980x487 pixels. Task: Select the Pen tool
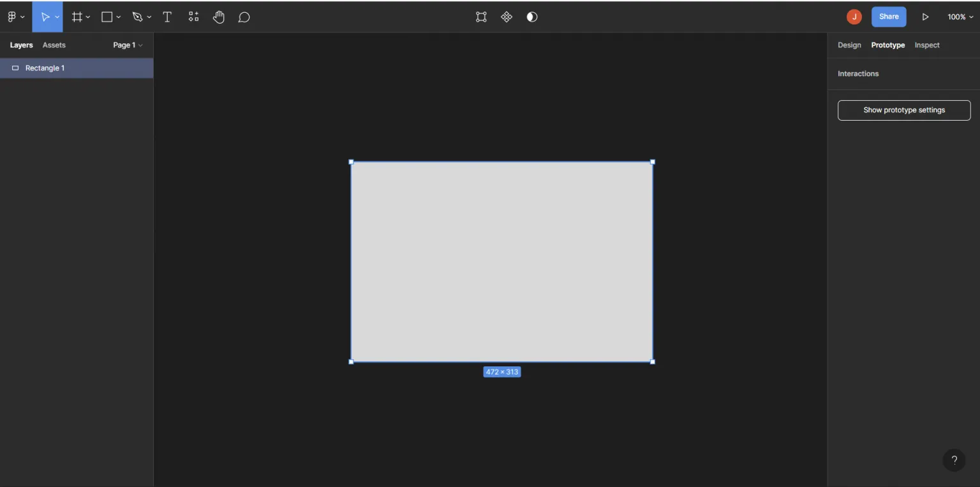[137, 17]
